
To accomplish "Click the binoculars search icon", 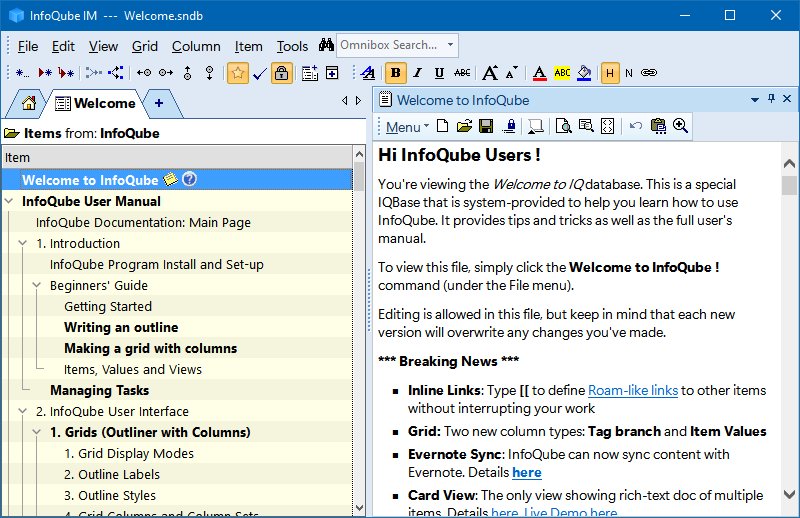I will tap(326, 45).
